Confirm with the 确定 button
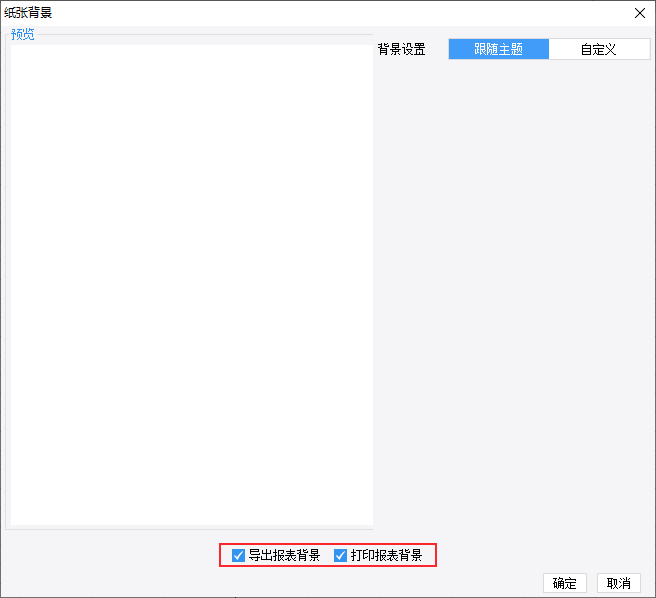The height and width of the screenshot is (598, 656). [x=565, y=583]
